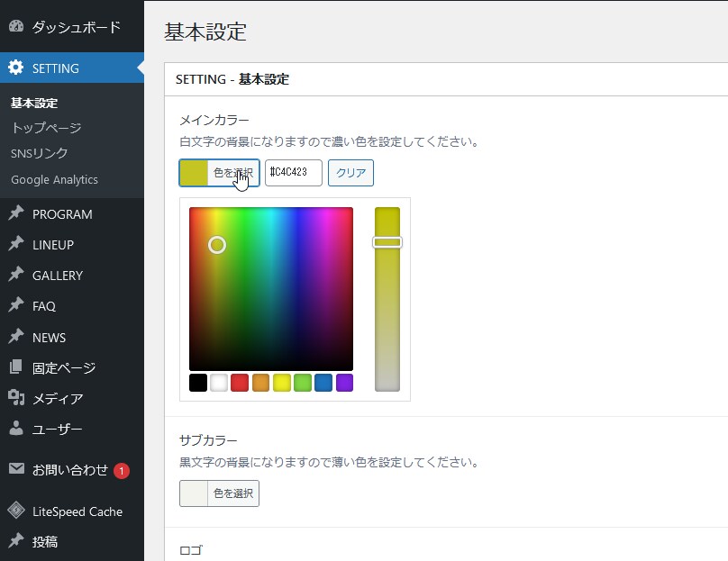Click the 投稿 pin icon

[16, 540]
